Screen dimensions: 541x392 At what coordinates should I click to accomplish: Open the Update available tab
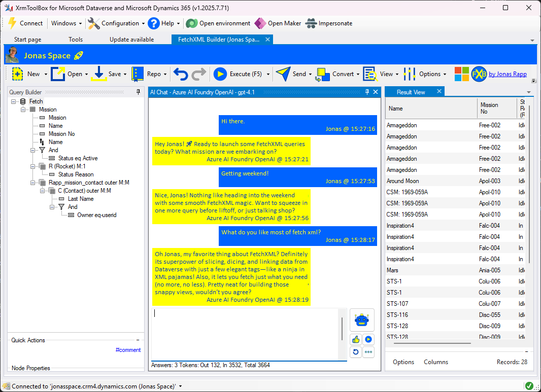132,40
